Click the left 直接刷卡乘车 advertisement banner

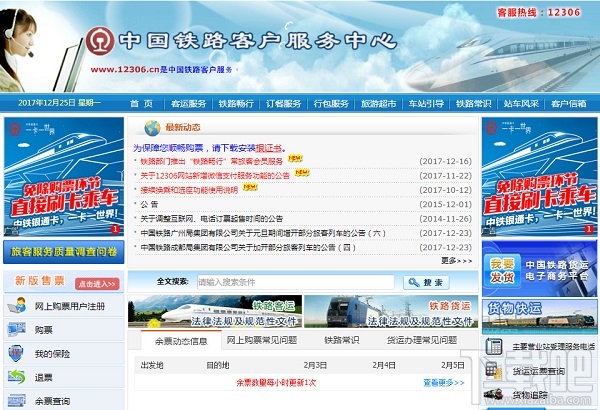pos(64,176)
